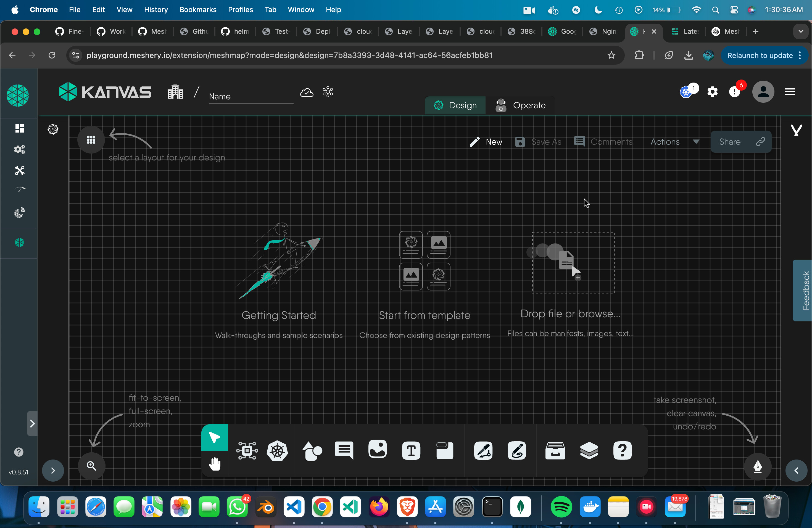Open the zoom magnifier control
Screen dimensions: 812x528
click(x=91, y=466)
